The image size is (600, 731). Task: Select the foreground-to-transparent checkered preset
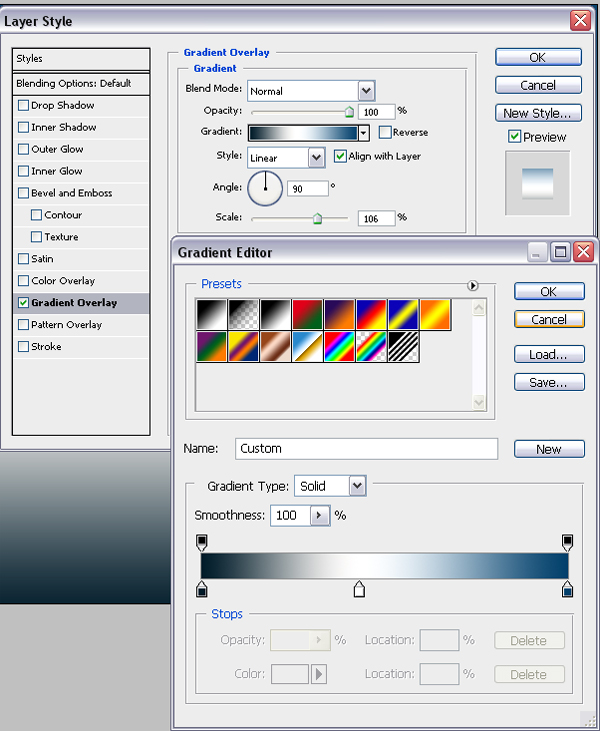click(x=243, y=315)
